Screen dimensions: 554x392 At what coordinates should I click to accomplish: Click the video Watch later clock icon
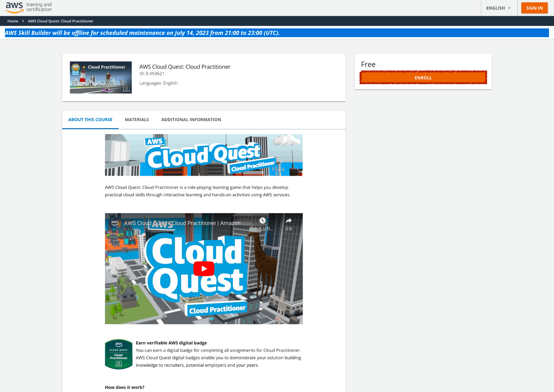click(x=262, y=220)
